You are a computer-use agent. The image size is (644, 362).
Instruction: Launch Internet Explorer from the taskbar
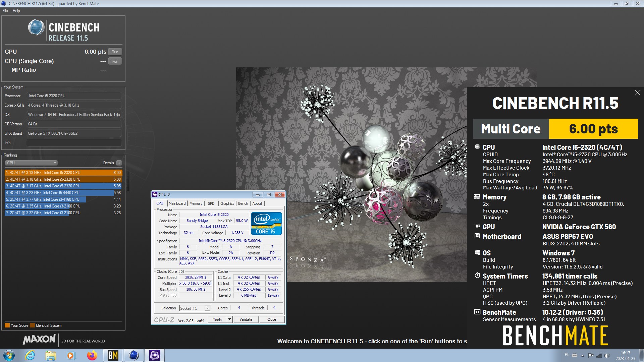tap(30, 355)
